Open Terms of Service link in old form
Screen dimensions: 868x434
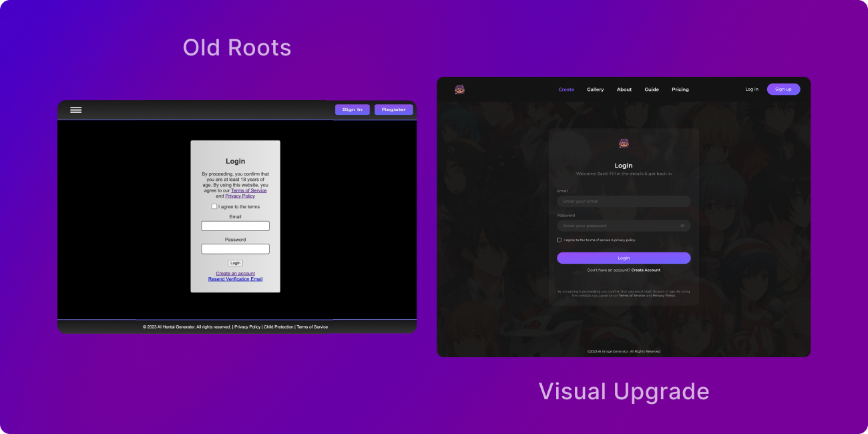tap(248, 190)
